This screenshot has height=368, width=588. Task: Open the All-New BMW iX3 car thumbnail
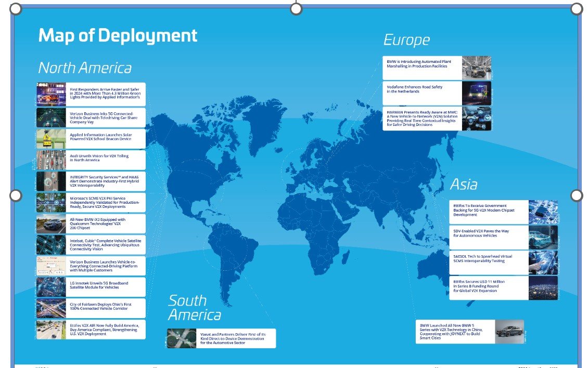[x=52, y=224]
